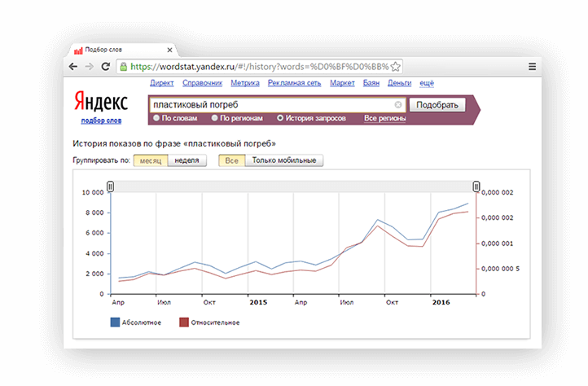The image size is (588, 386).
Task: Select the По регионам radio button
Action: click(214, 118)
